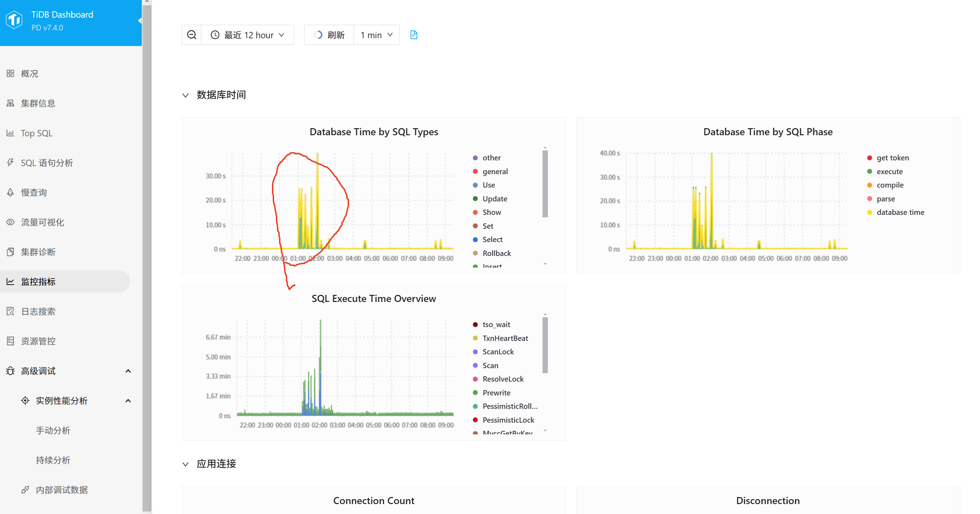Open 流量可视化 traffic visualization page
This screenshot has height=514, width=980.
42,222
